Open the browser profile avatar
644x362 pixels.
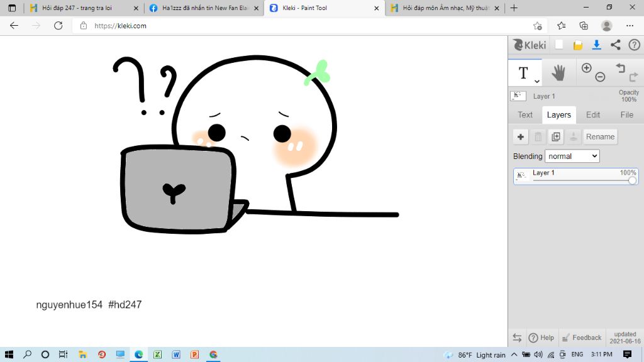pyautogui.click(x=607, y=25)
